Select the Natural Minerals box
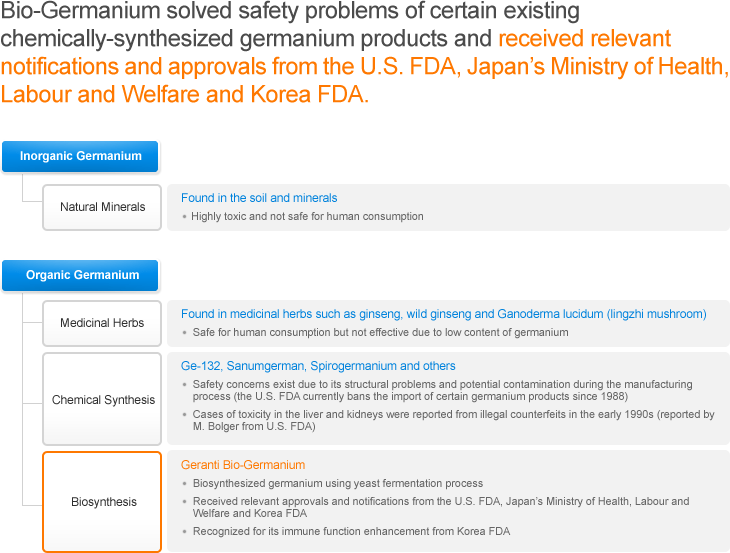The height and width of the screenshot is (553, 730). 102,207
